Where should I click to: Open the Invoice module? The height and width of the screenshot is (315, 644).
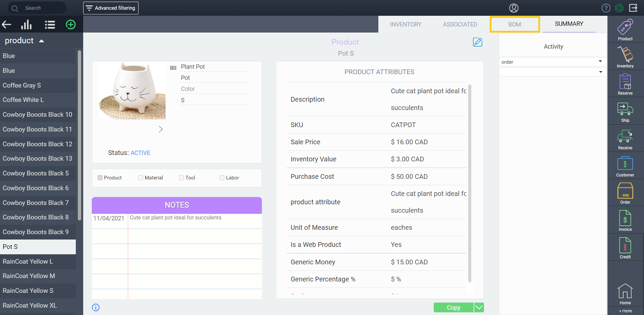tap(625, 221)
